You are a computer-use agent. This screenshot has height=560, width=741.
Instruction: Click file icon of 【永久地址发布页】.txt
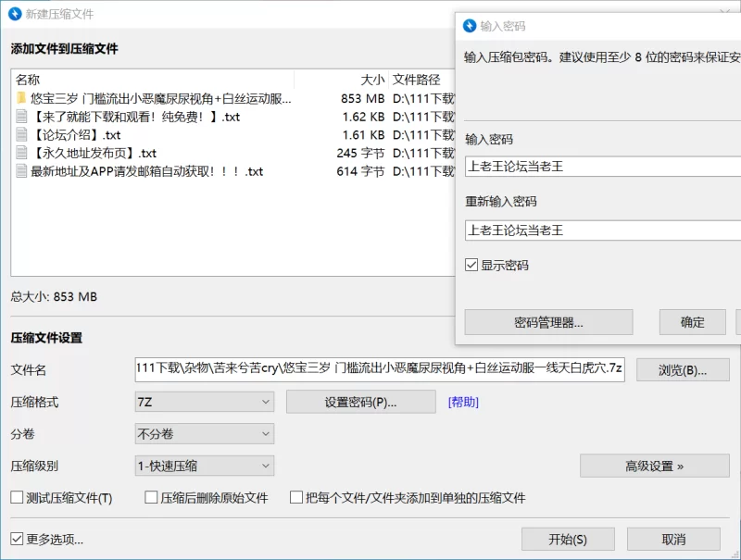coord(21,153)
